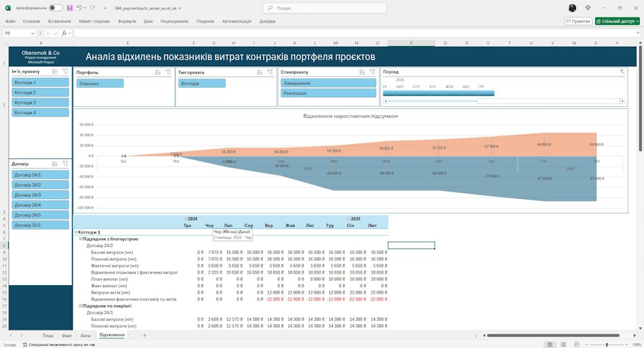Open the Name Box dropdown arrow
The image size is (644, 348).
point(33,33)
